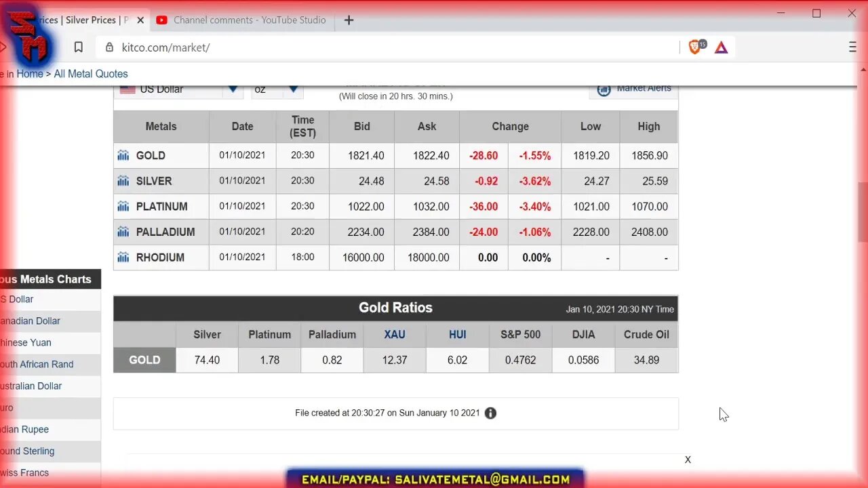Click the GOLD metal name
The width and height of the screenshot is (868, 488).
click(151, 156)
